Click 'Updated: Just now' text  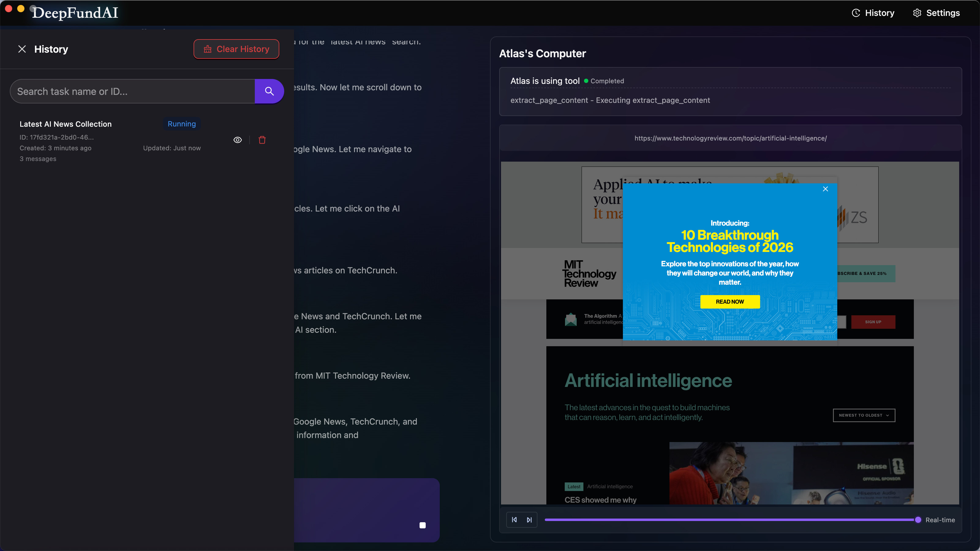point(171,148)
